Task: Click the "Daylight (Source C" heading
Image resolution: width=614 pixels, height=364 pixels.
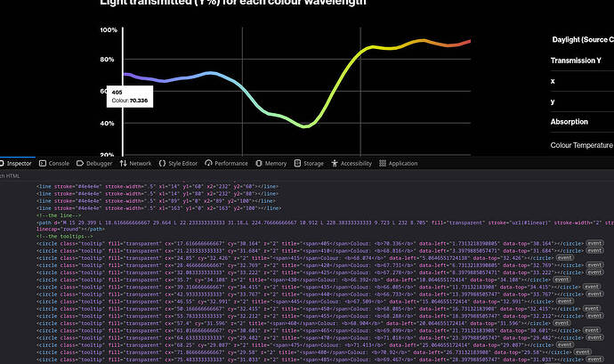Action: point(583,39)
